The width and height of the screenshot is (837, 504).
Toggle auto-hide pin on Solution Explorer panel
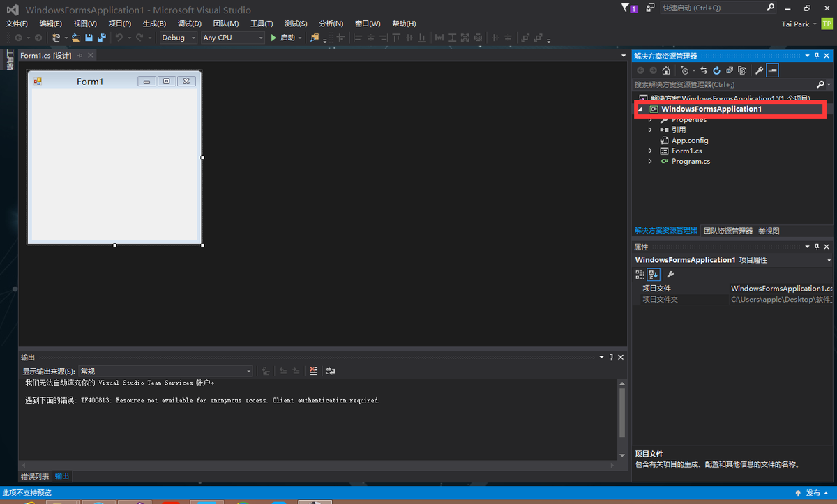pyautogui.click(x=817, y=55)
